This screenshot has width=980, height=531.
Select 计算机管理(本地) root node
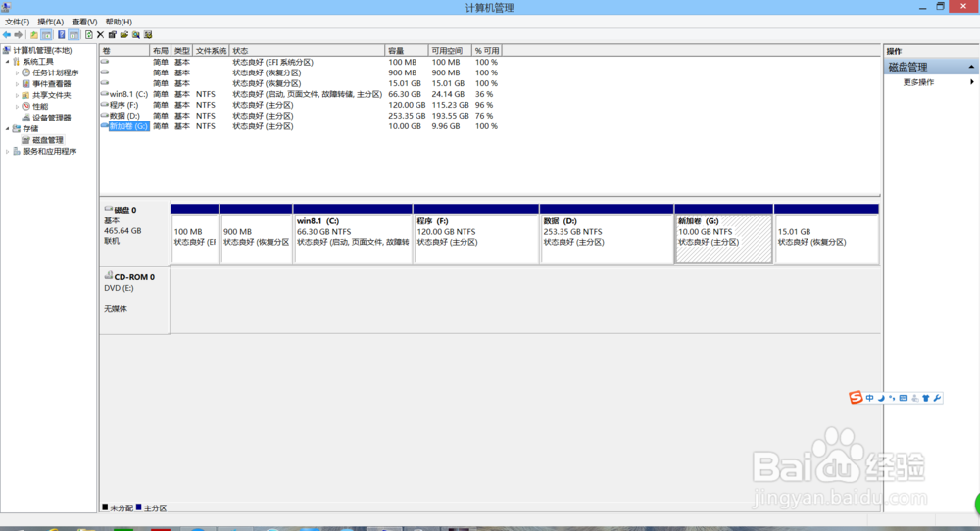(x=42, y=50)
